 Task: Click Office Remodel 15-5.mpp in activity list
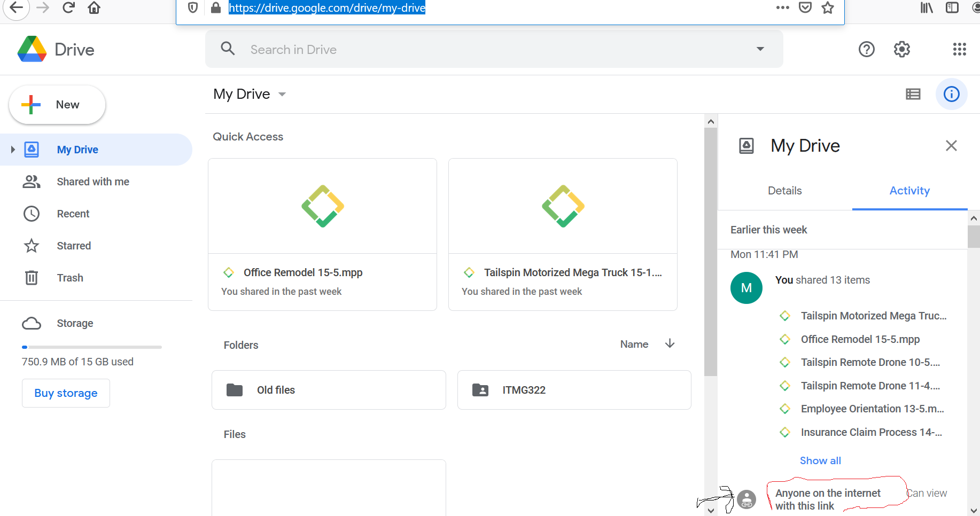[x=860, y=339]
